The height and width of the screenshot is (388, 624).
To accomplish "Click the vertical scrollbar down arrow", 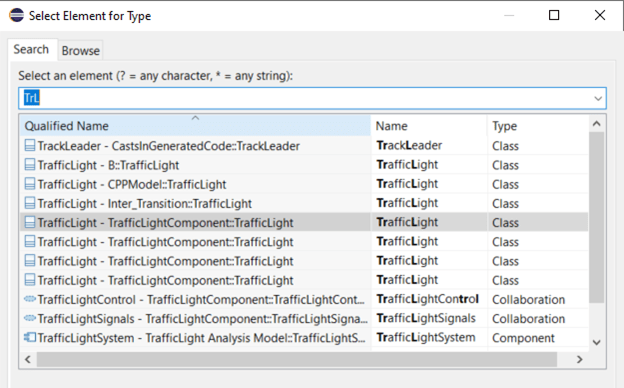I will 597,342.
